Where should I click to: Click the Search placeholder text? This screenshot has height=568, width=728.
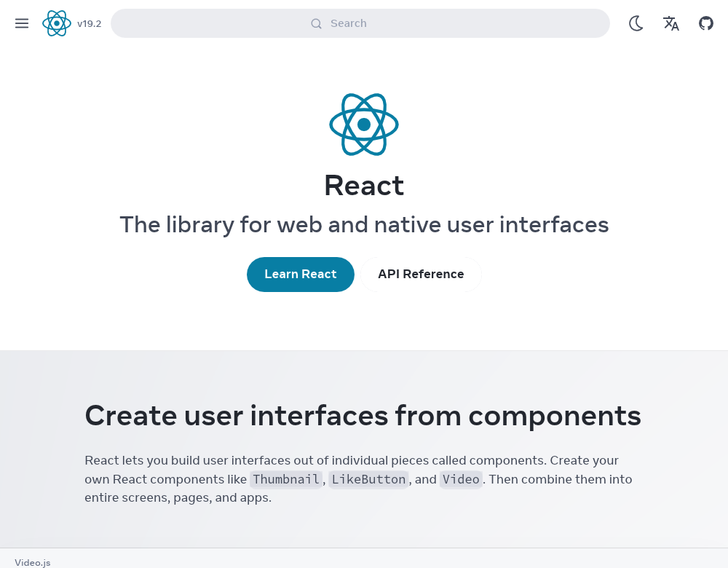(x=348, y=23)
